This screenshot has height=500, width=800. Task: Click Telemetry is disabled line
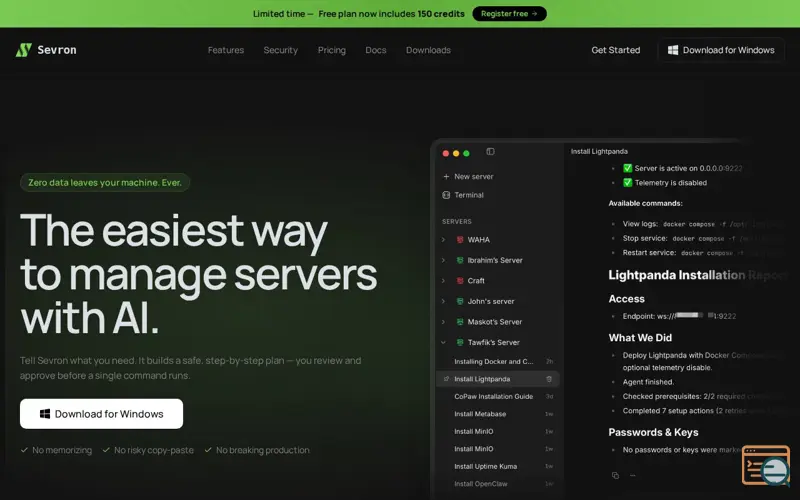point(665,183)
